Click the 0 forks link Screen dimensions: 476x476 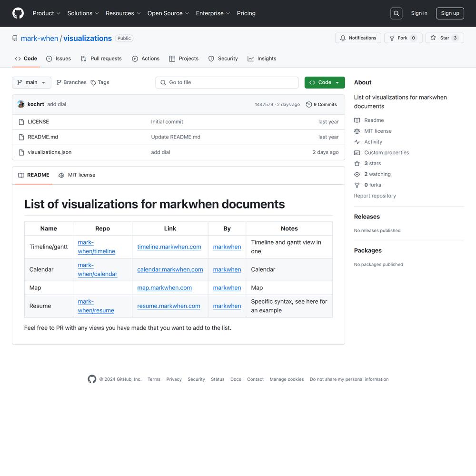pos(367,185)
